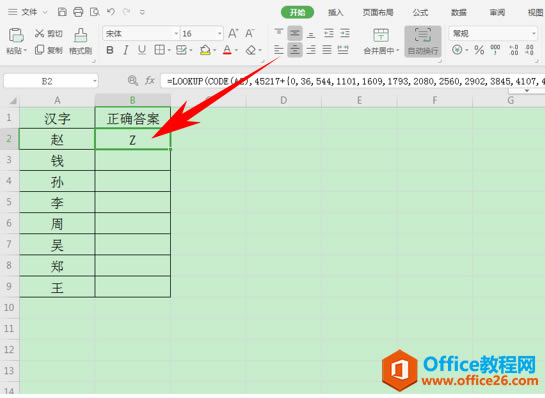This screenshot has width=545, height=398.
Task: Select row 9 header
Action: [x=9, y=286]
